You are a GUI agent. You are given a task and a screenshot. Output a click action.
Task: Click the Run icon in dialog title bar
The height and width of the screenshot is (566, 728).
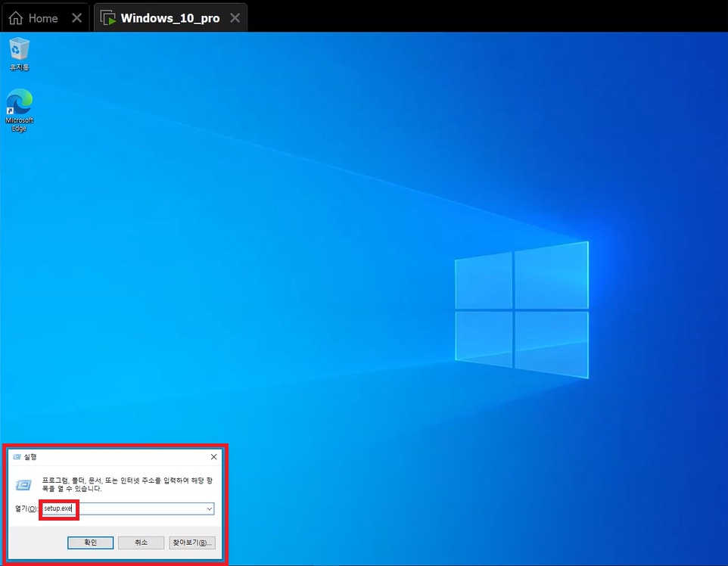coord(17,457)
